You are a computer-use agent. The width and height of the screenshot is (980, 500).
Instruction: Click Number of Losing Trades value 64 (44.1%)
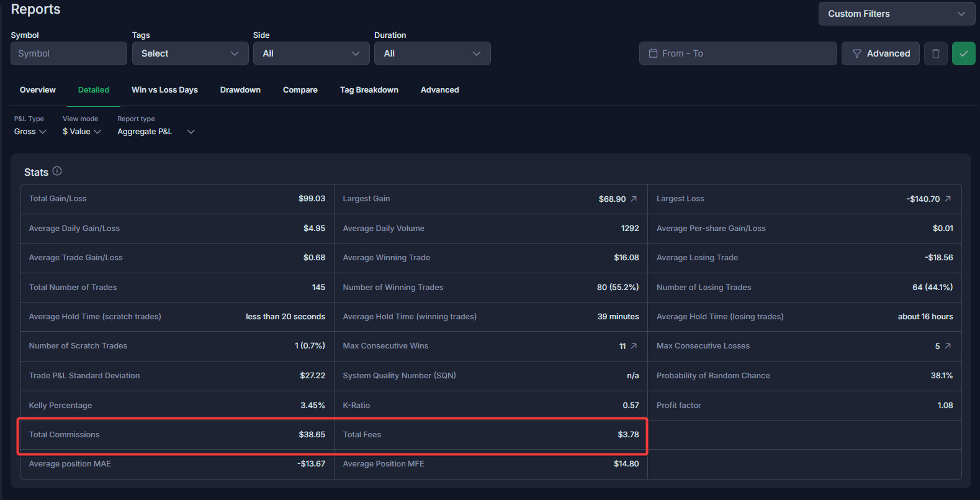click(932, 288)
